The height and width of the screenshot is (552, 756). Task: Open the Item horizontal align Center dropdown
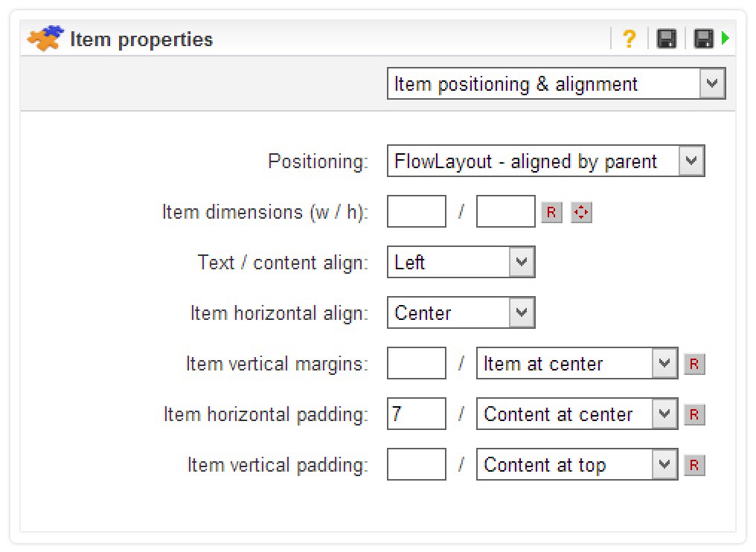coord(461,313)
